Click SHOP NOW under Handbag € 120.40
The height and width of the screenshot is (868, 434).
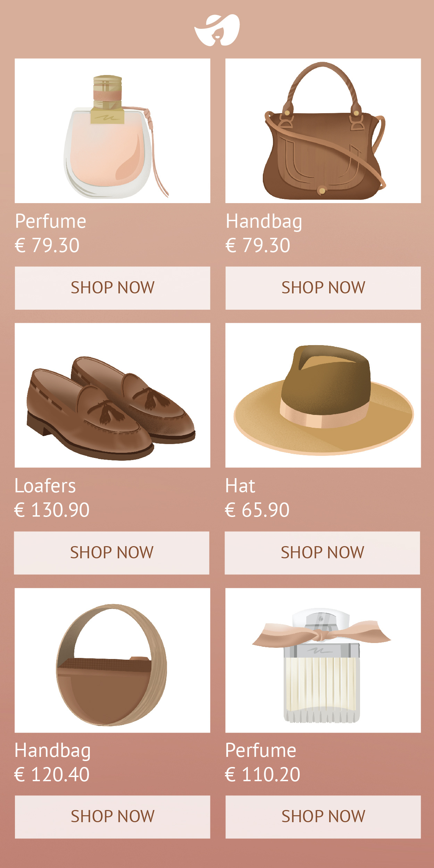[112, 817]
